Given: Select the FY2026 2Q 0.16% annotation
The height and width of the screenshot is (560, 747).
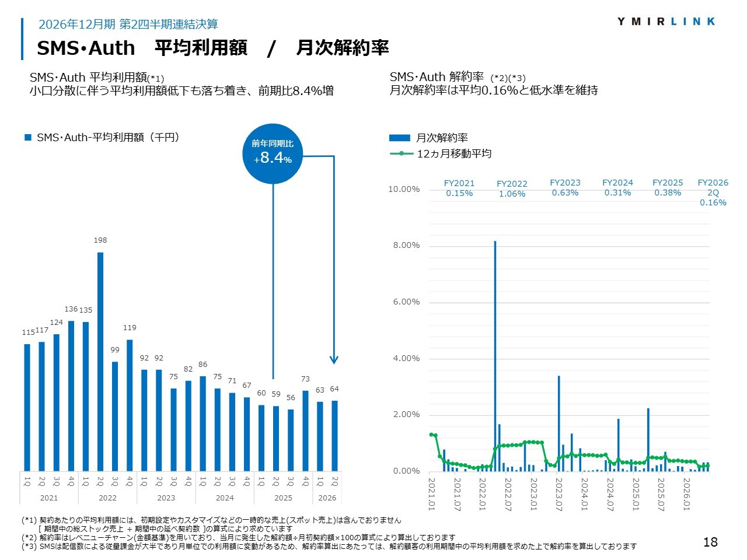Looking at the screenshot, I should pyautogui.click(x=713, y=192).
